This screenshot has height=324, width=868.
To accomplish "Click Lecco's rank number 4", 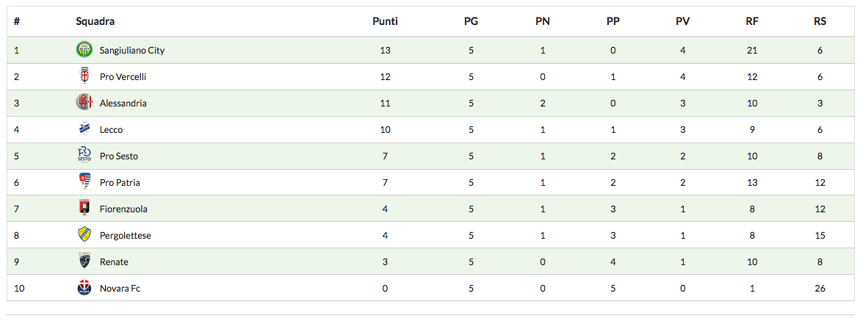I will (17, 130).
